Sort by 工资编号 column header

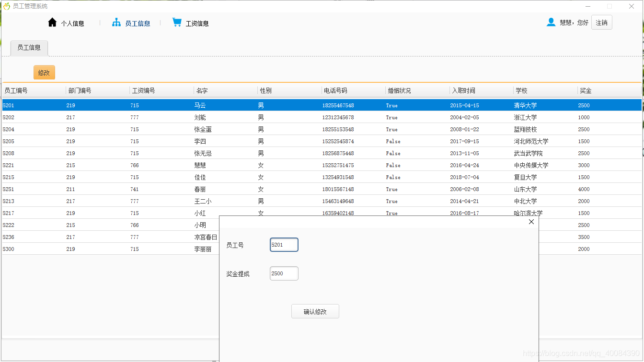click(x=161, y=90)
